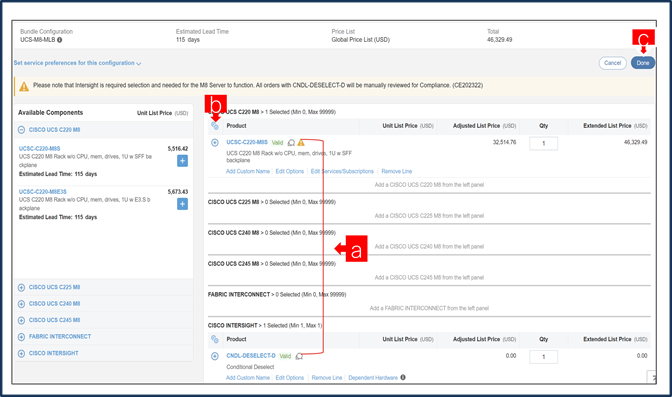Screen dimensions: 672x397
Task: Click the Dependent Hardware link
Action: [373, 378]
